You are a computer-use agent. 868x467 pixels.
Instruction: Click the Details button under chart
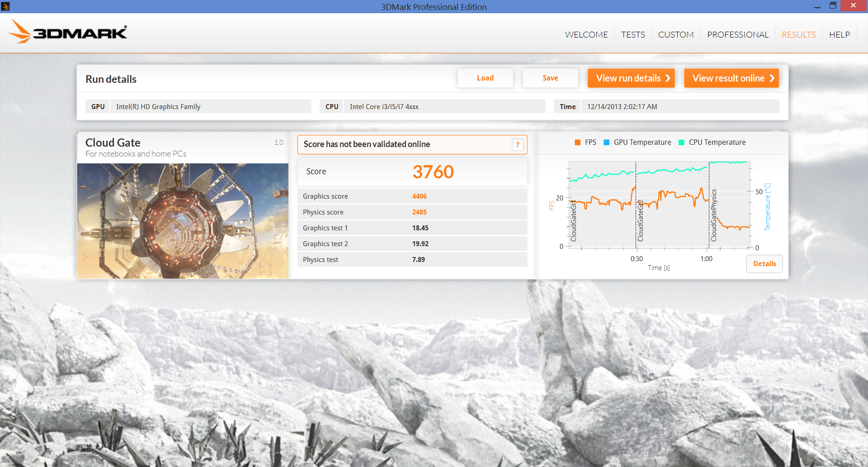(764, 263)
